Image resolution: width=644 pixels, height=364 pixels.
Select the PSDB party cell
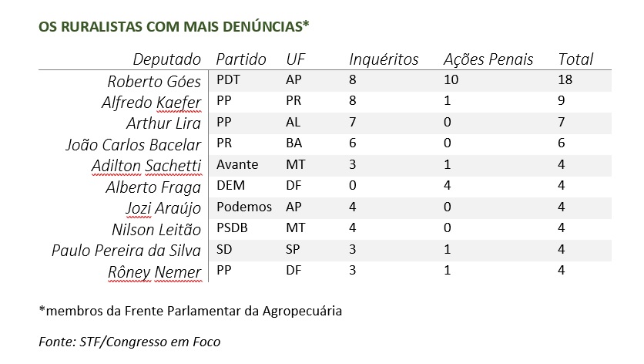click(232, 228)
